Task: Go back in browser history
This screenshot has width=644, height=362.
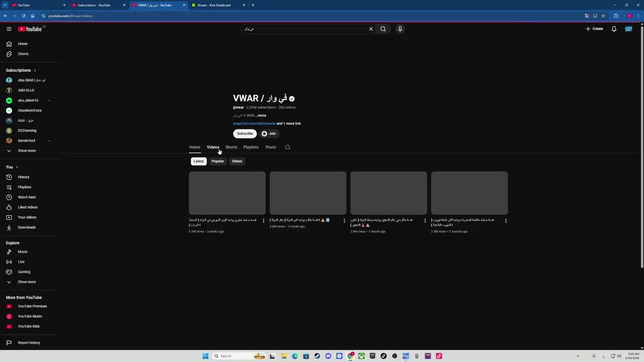Action: click(6, 16)
